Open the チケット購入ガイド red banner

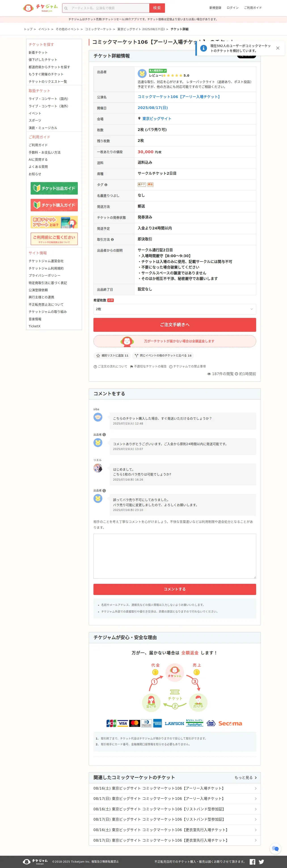pos(54,205)
